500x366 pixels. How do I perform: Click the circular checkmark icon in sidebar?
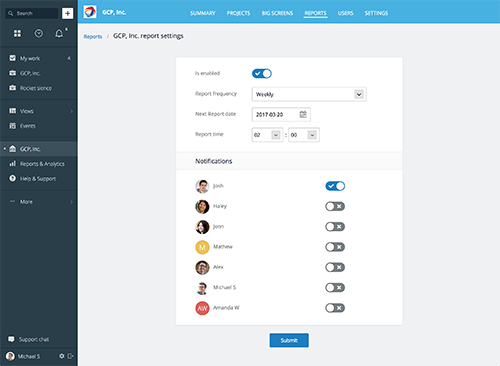[x=39, y=33]
